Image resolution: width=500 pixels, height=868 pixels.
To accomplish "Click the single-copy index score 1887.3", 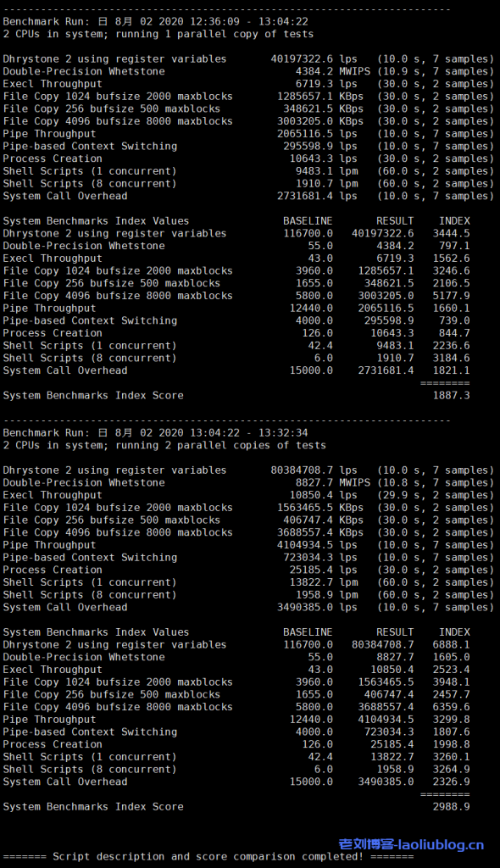I will [x=452, y=395].
